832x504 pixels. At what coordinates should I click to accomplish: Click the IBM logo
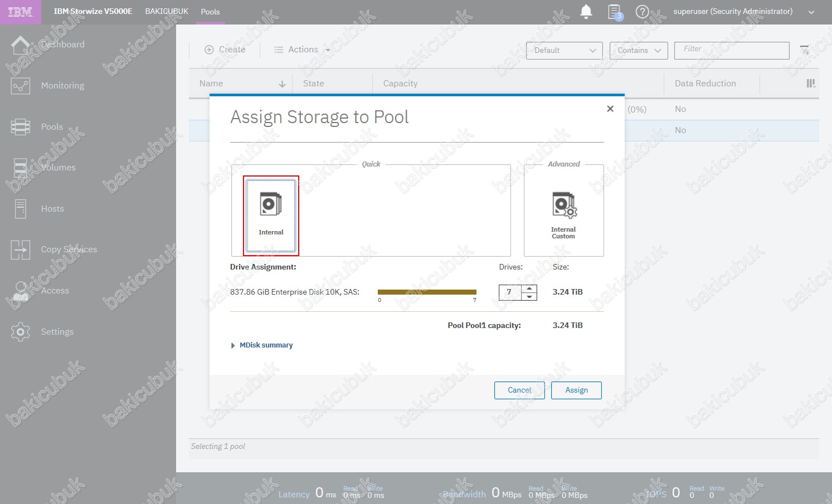pyautogui.click(x=21, y=12)
